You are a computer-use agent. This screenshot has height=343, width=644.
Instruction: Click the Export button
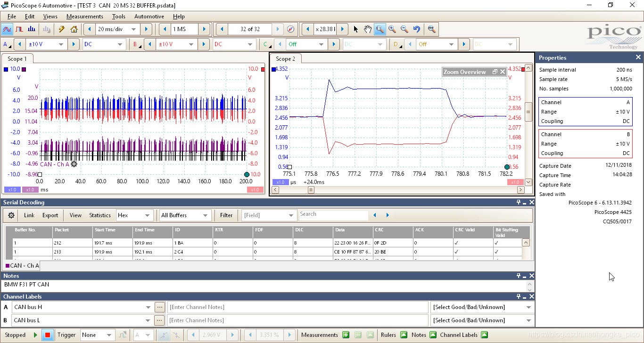pyautogui.click(x=50, y=215)
